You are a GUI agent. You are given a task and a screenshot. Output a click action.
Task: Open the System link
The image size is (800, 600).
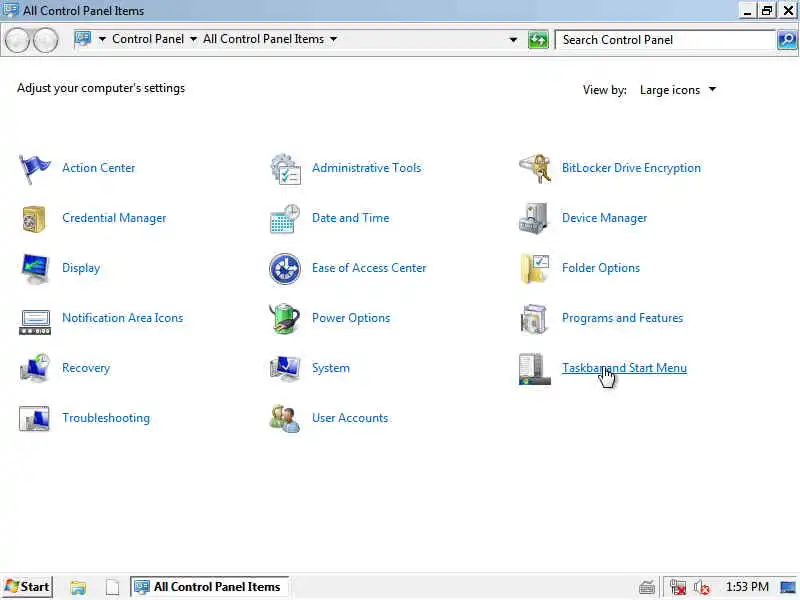click(x=331, y=368)
